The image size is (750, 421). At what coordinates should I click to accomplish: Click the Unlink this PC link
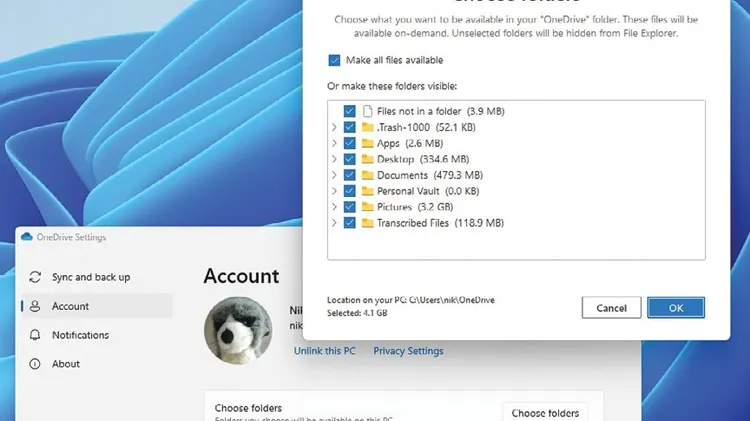point(324,351)
